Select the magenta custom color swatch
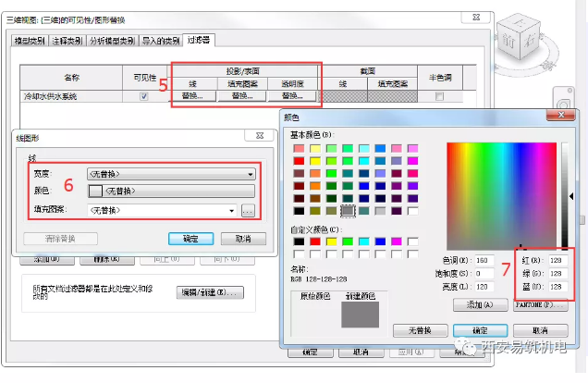The image size is (588, 383). [397, 241]
